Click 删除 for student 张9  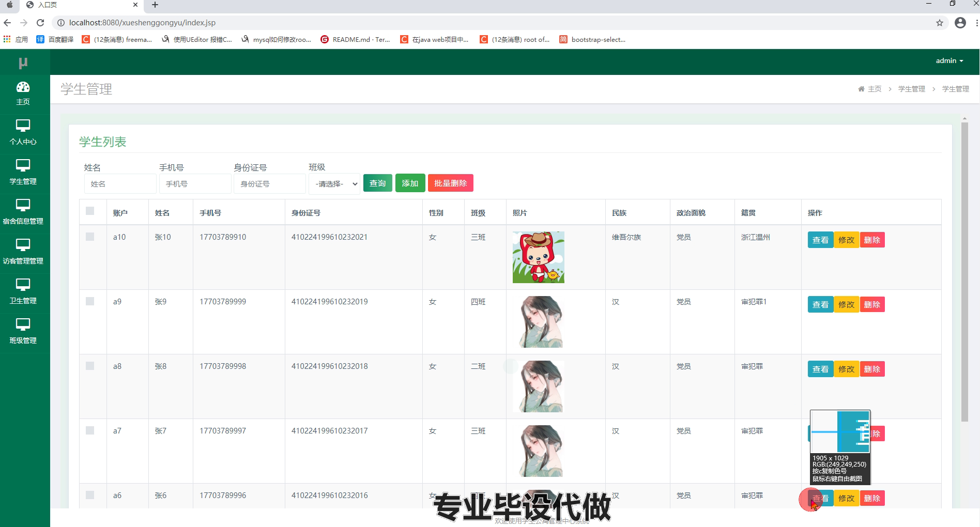pos(872,304)
